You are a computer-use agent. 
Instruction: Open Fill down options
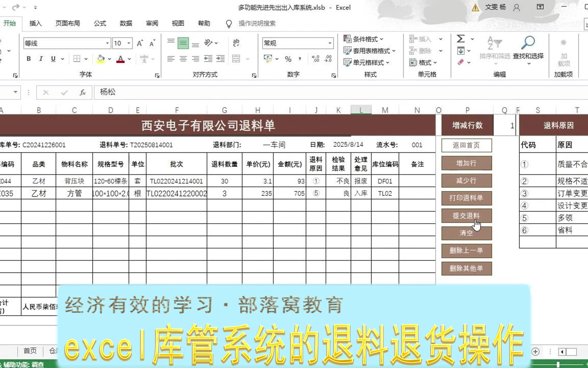461,51
